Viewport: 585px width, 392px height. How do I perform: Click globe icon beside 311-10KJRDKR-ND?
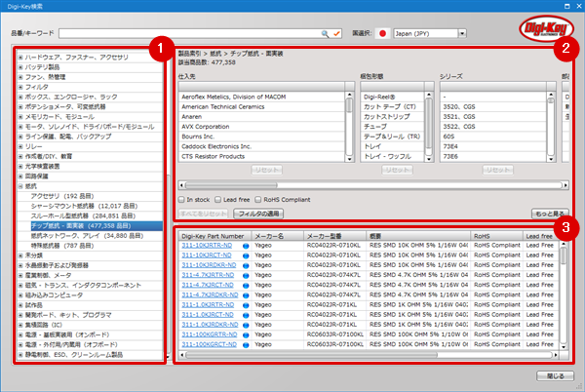[x=246, y=265]
